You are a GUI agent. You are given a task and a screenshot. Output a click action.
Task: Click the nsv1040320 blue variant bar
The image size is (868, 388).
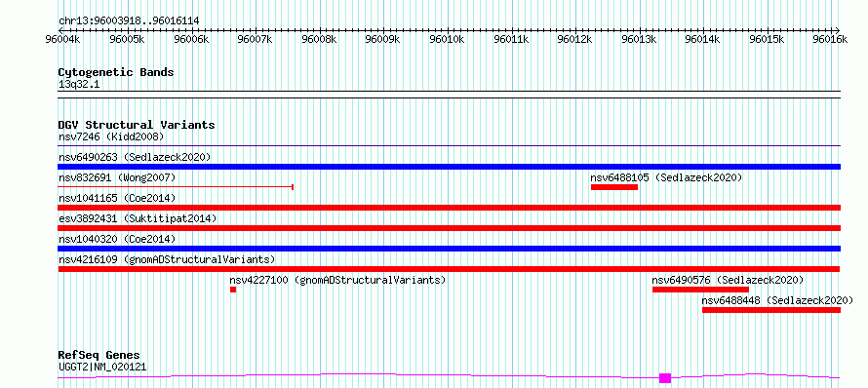[450, 249]
